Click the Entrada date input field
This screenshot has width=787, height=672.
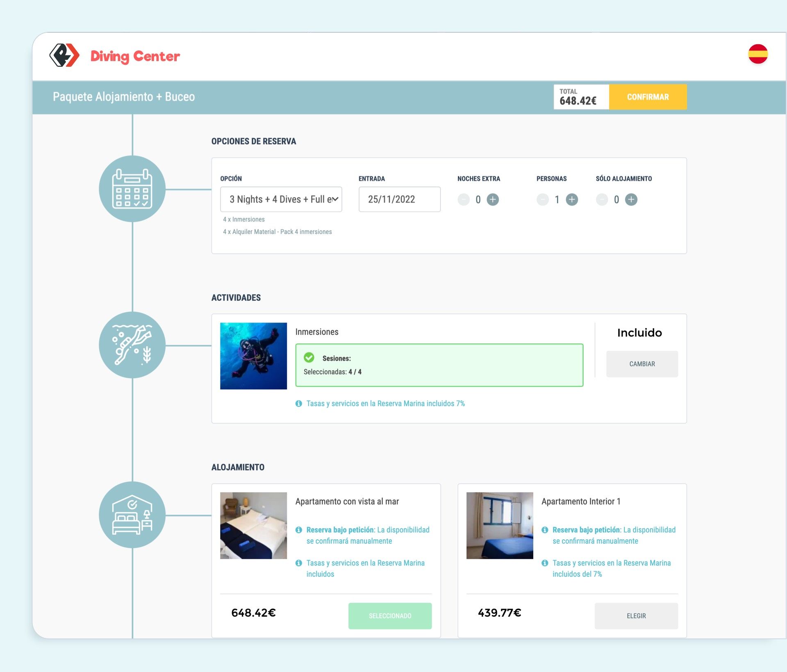(398, 199)
